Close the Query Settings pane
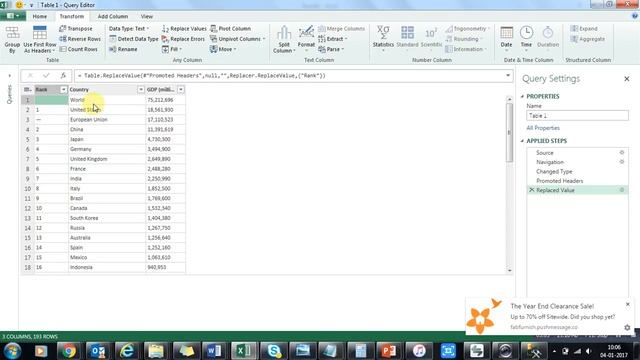Viewport: 640px width, 360px height. 627,79
